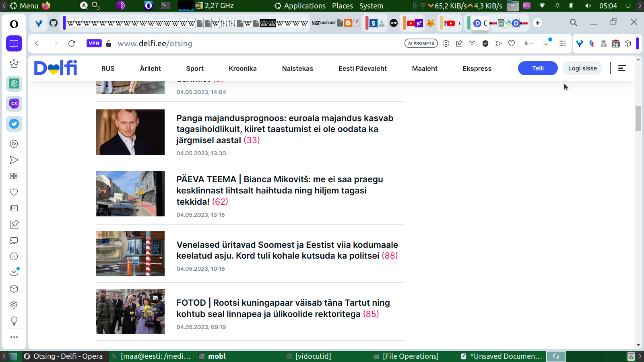Open thumbnail of man in suit
The image size is (644, 362).
(x=130, y=132)
